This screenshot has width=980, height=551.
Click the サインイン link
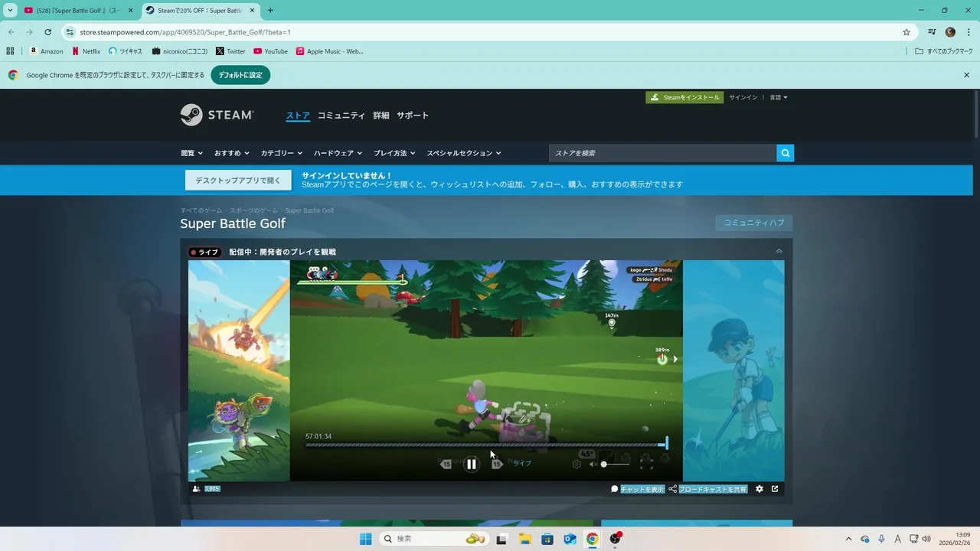click(x=743, y=97)
